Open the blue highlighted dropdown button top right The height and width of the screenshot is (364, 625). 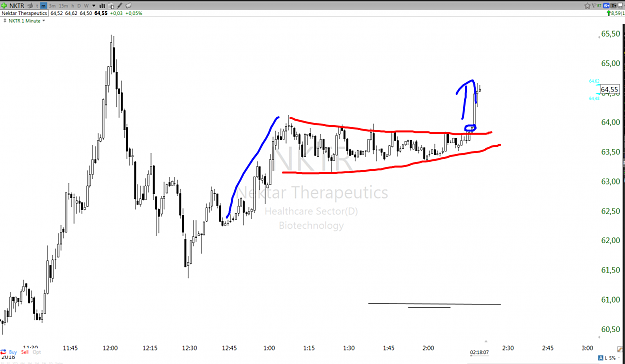[606, 6]
